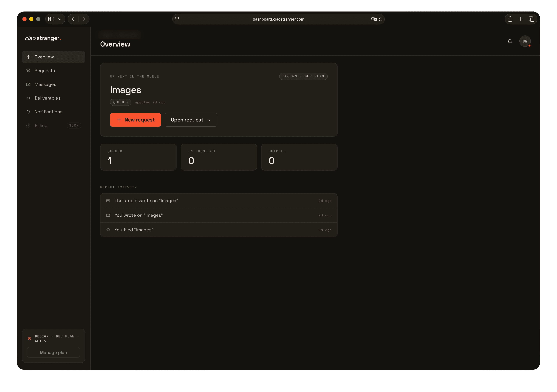
Task: Click the Requests layers icon
Action: pyautogui.click(x=28, y=70)
